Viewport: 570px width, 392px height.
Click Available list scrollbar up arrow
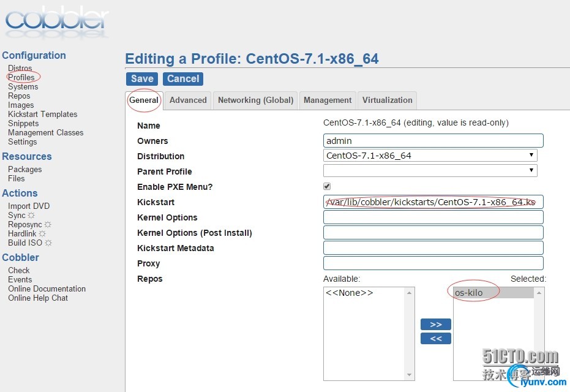[410, 293]
